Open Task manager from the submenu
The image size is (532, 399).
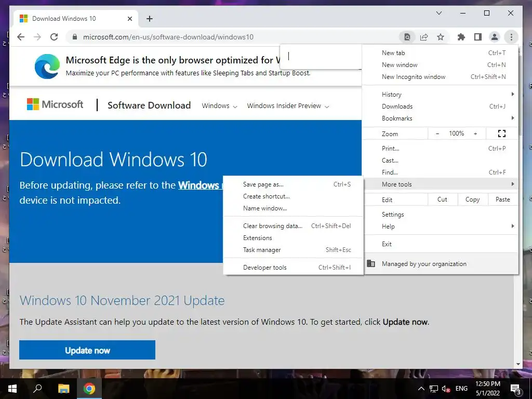[x=293, y=250]
